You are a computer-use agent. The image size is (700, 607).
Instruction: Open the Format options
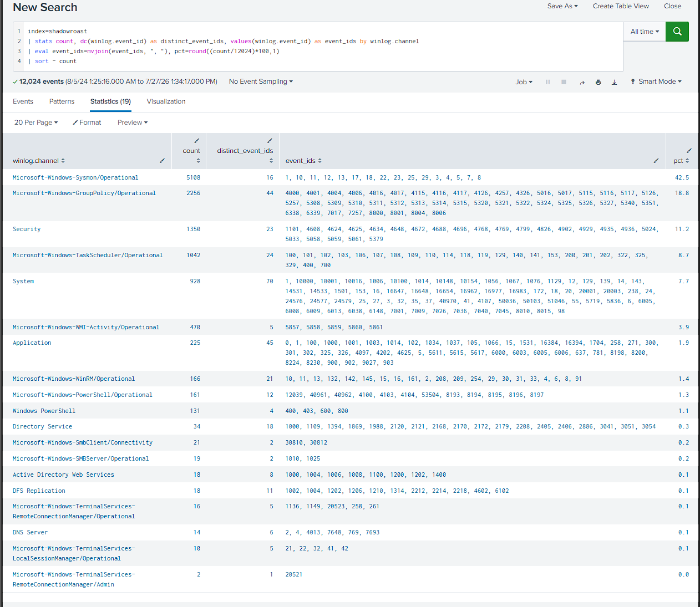pyautogui.click(x=87, y=123)
